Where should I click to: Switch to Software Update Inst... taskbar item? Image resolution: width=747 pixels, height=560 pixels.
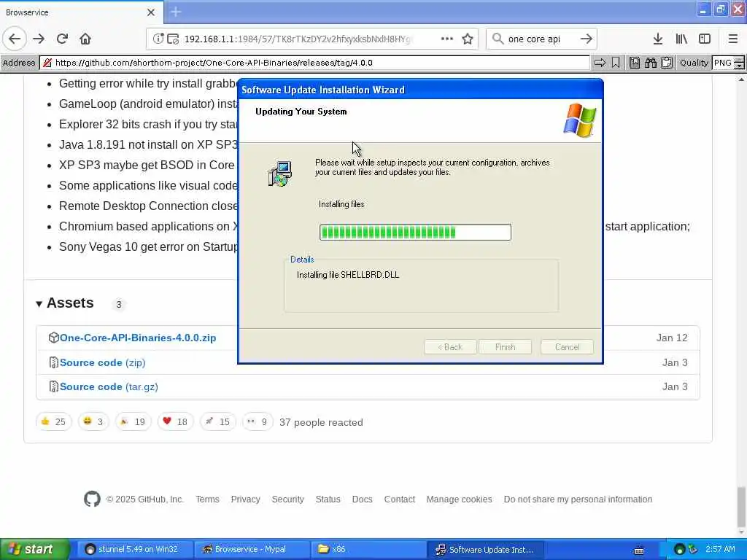coord(485,550)
